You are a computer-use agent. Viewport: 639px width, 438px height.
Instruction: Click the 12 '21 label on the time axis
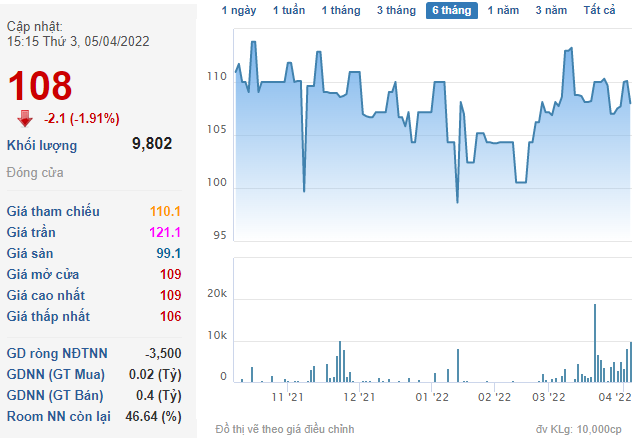tap(358, 397)
